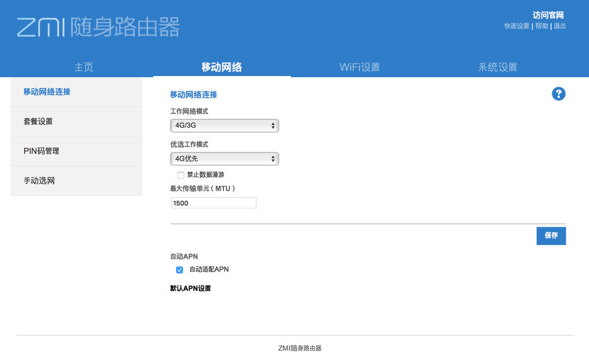Click the ZMI随身路由器 logo
589x364 pixels.
98,27
